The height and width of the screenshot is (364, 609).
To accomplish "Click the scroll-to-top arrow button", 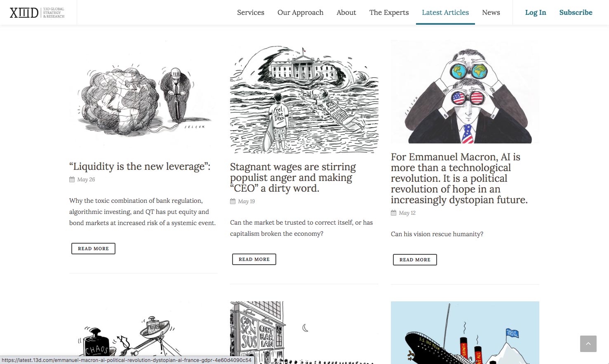I will point(588,344).
